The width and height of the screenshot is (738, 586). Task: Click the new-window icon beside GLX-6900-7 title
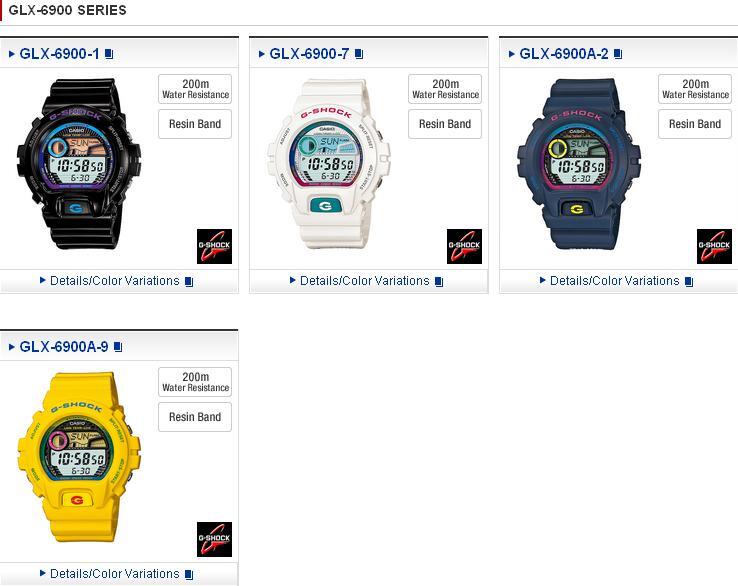pyautogui.click(x=359, y=54)
